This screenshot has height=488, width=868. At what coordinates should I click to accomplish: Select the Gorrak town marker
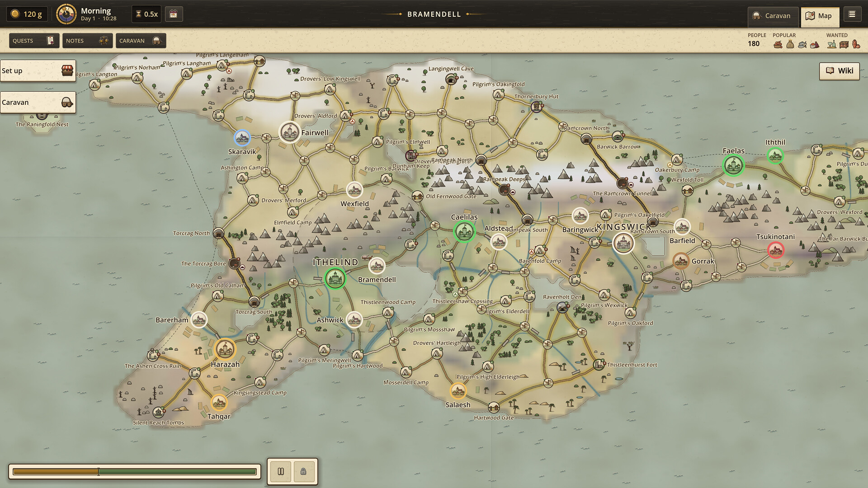click(681, 261)
